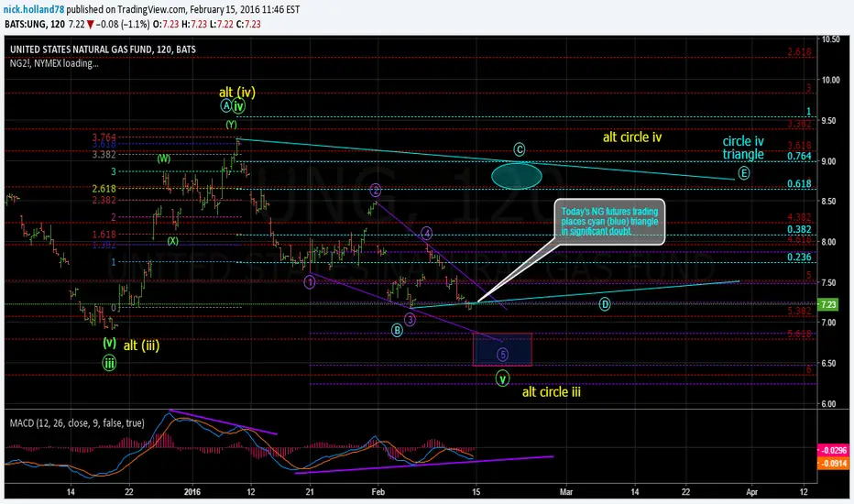Select the purple circled 3 wave marker
Viewport: 854px width, 504px height.
tap(410, 320)
